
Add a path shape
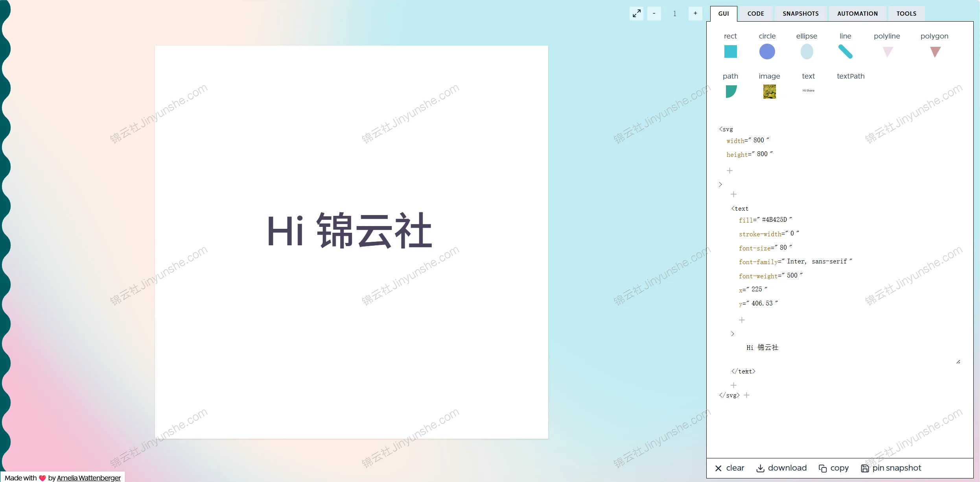[730, 85]
